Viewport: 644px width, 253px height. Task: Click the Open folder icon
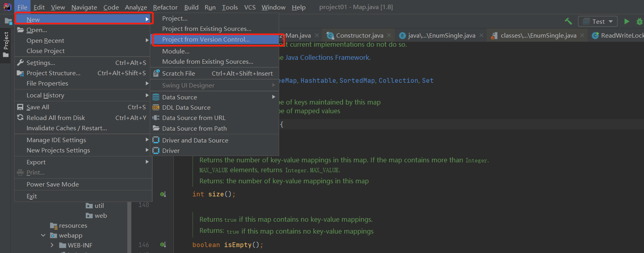[21, 30]
